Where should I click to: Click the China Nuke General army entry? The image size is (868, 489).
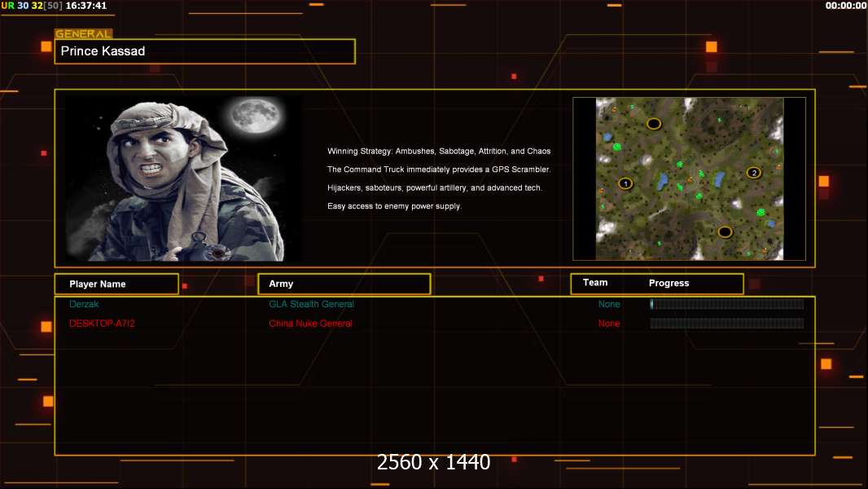[x=310, y=324]
